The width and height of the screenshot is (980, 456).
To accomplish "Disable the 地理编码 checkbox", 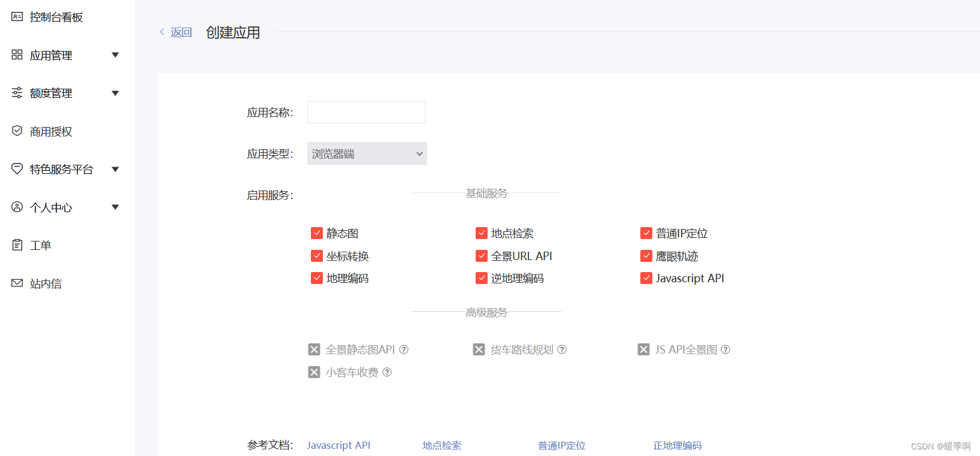I will pyautogui.click(x=317, y=278).
